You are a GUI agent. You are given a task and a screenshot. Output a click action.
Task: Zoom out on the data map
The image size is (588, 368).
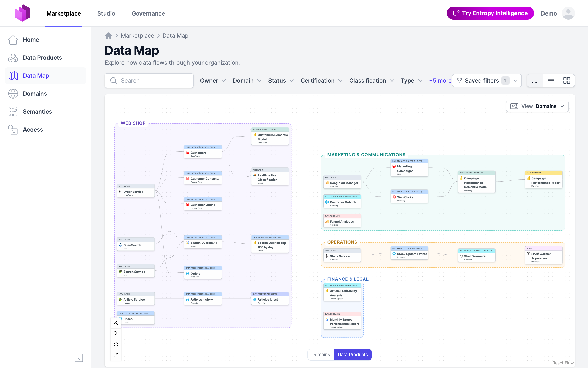pyautogui.click(x=116, y=334)
